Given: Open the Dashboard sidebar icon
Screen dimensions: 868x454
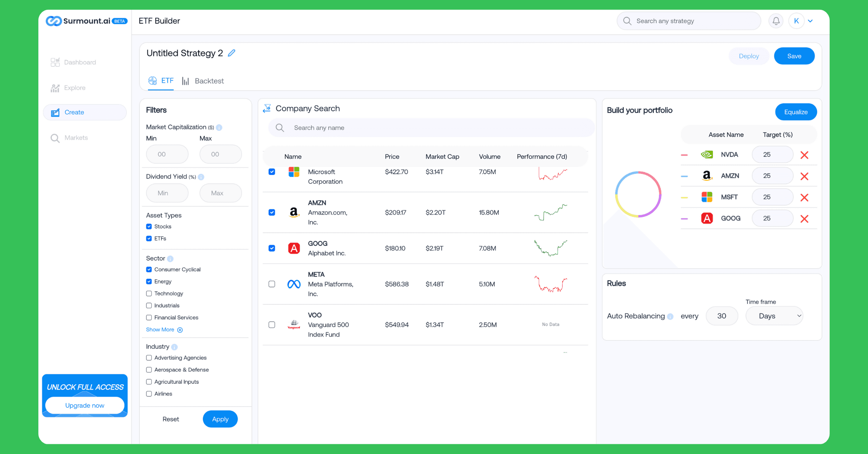Looking at the screenshot, I should point(55,62).
